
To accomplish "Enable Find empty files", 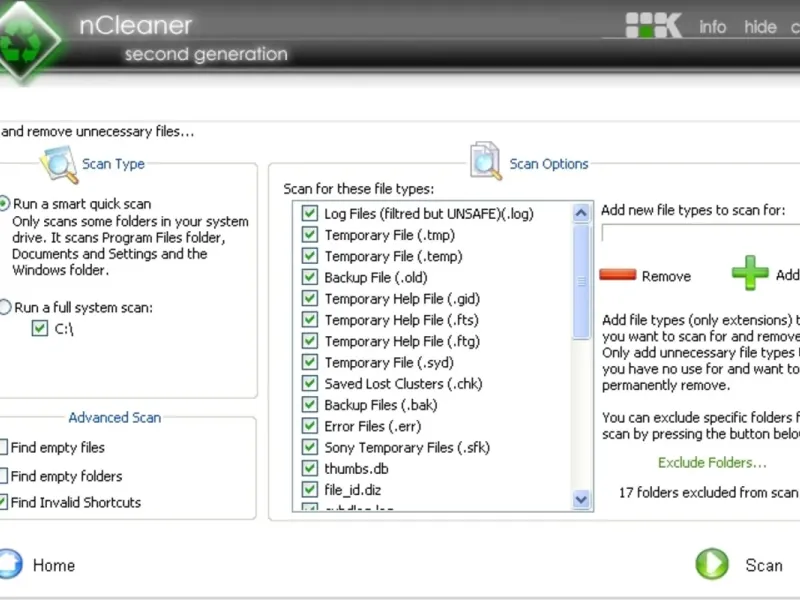I will click(x=4, y=447).
